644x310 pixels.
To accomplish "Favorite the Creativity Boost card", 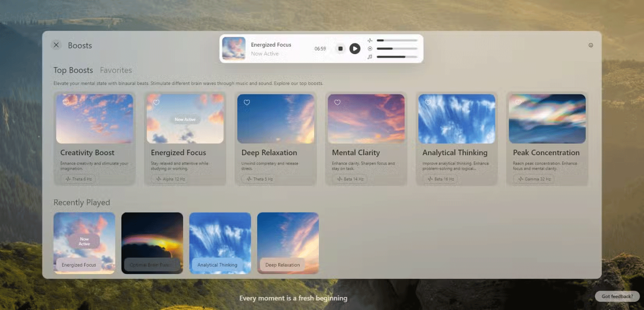I will click(66, 102).
